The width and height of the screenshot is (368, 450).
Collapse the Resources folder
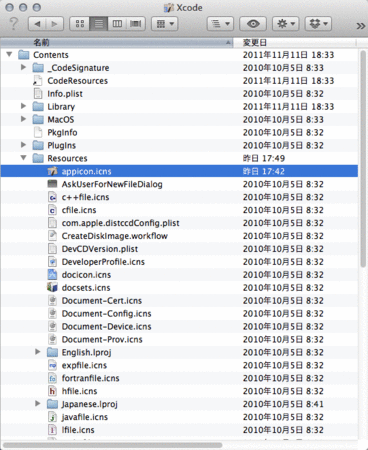pos(23,158)
